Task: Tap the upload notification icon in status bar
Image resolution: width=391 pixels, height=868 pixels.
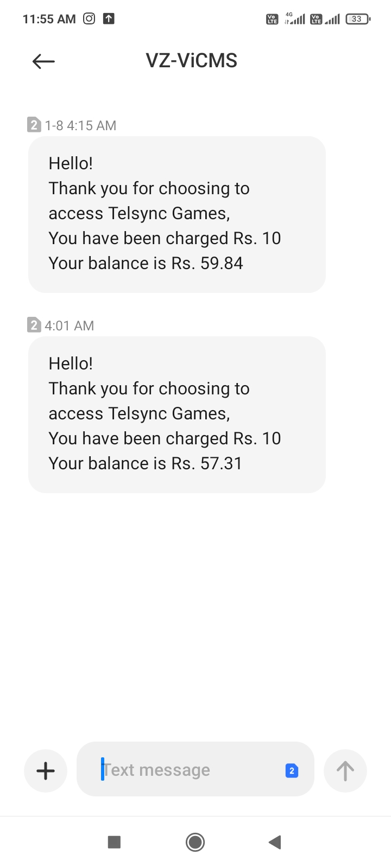Action: (109, 19)
